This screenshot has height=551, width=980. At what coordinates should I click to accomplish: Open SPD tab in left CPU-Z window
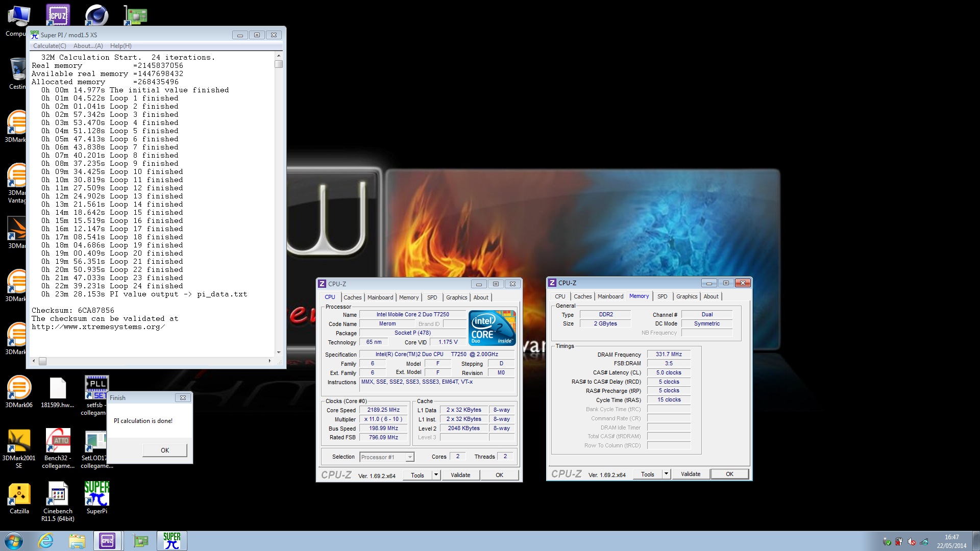(x=432, y=297)
